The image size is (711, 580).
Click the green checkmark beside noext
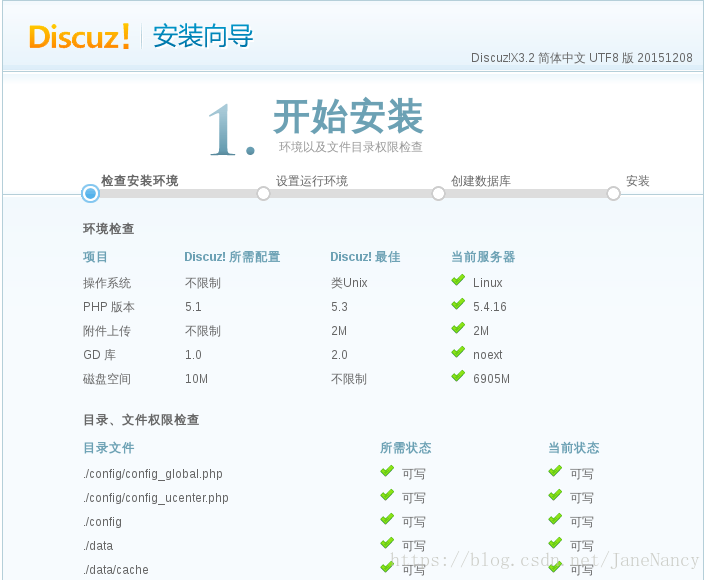coord(458,352)
